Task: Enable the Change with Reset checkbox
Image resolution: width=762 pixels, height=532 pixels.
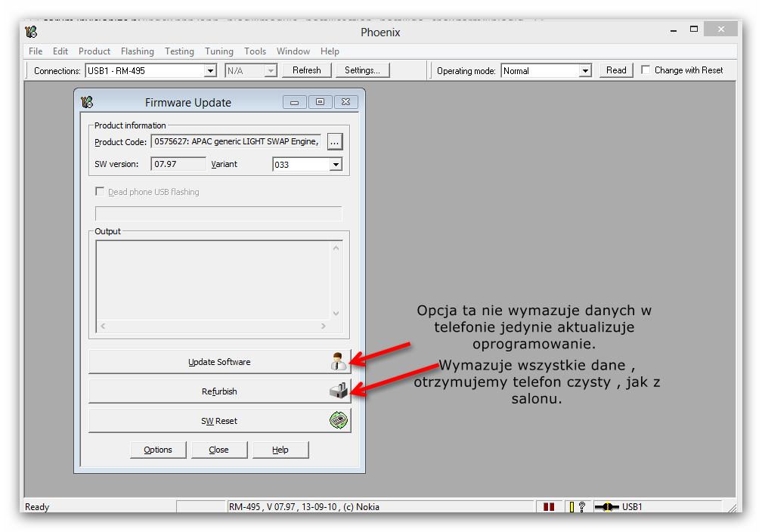Action: coord(646,70)
